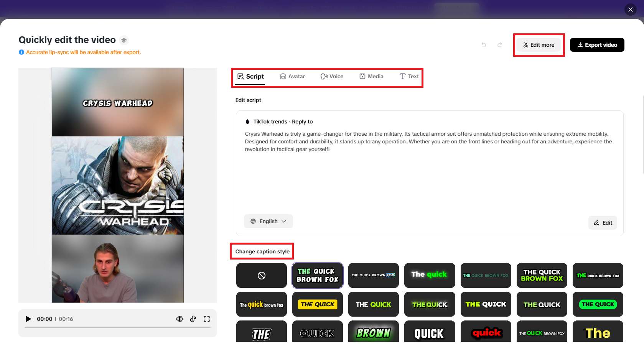Image resolution: width=644 pixels, height=345 pixels.
Task: Mute the video preview audio
Action: pyautogui.click(x=179, y=319)
